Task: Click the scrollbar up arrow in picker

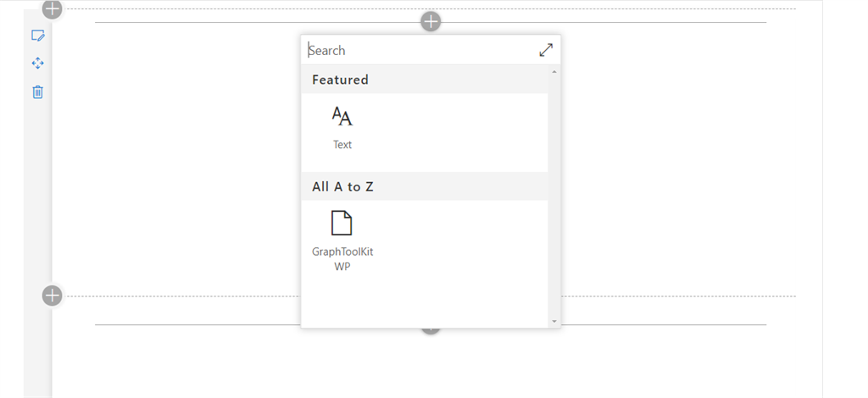Action: (x=554, y=72)
